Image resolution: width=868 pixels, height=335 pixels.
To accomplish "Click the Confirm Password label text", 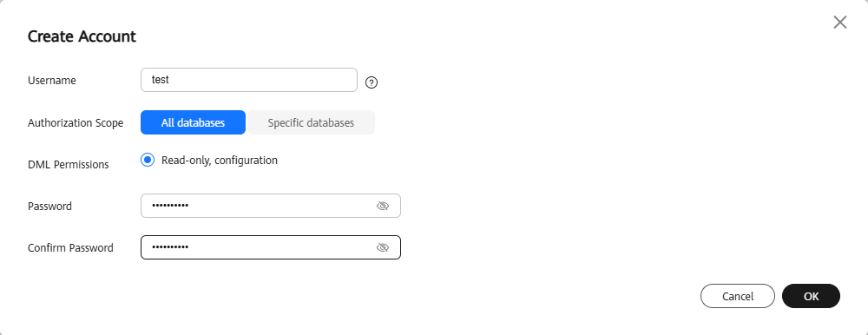I will click(71, 247).
